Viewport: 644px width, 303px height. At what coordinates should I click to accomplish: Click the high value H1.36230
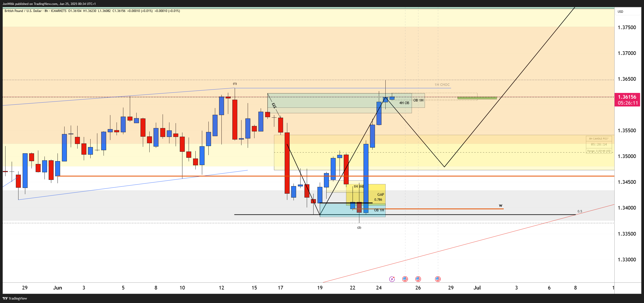point(90,11)
